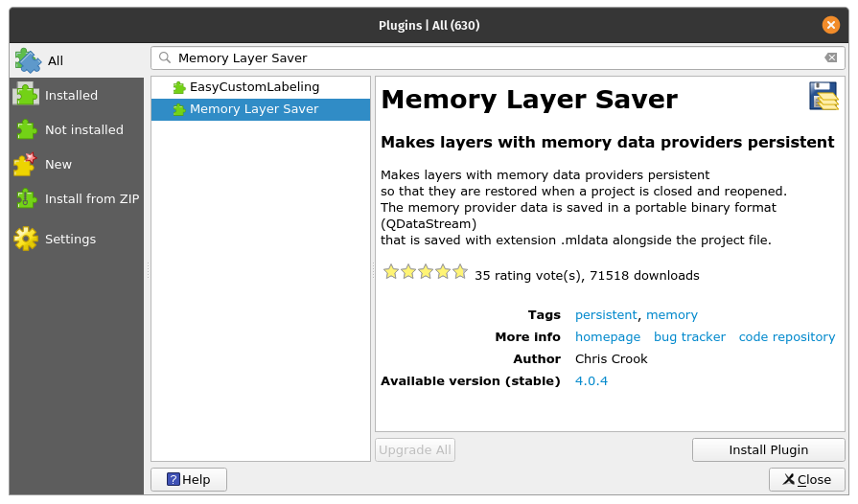
Task: Click the Close button
Action: pos(807,479)
